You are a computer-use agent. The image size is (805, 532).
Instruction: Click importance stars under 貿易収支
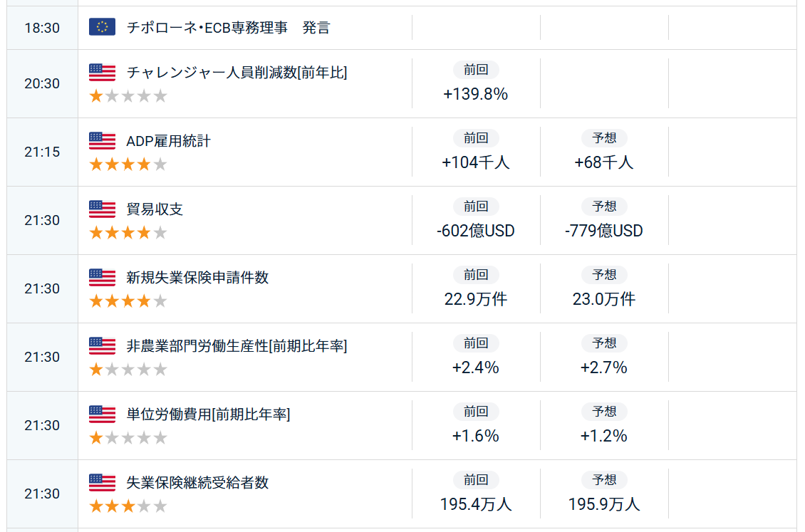pyautogui.click(x=128, y=232)
